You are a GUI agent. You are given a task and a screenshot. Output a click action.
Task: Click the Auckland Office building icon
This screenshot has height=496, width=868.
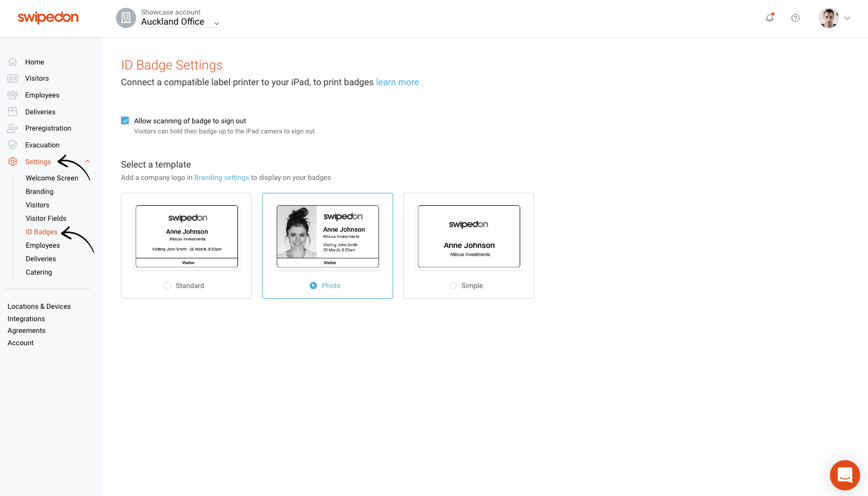[x=126, y=18]
